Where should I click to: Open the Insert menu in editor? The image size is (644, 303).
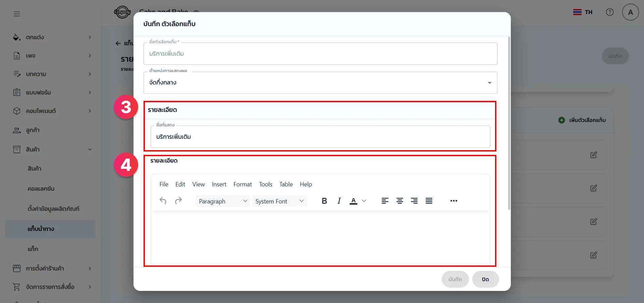[x=219, y=184]
